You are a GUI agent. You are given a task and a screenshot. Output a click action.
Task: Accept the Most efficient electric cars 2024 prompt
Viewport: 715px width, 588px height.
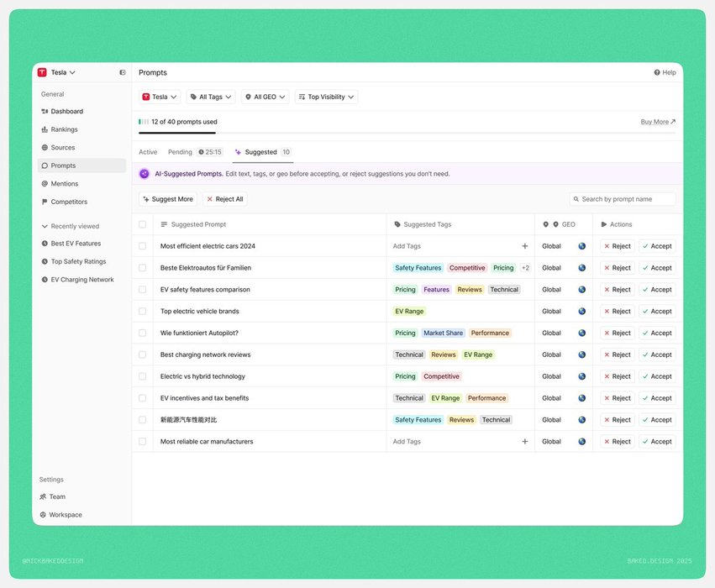657,246
